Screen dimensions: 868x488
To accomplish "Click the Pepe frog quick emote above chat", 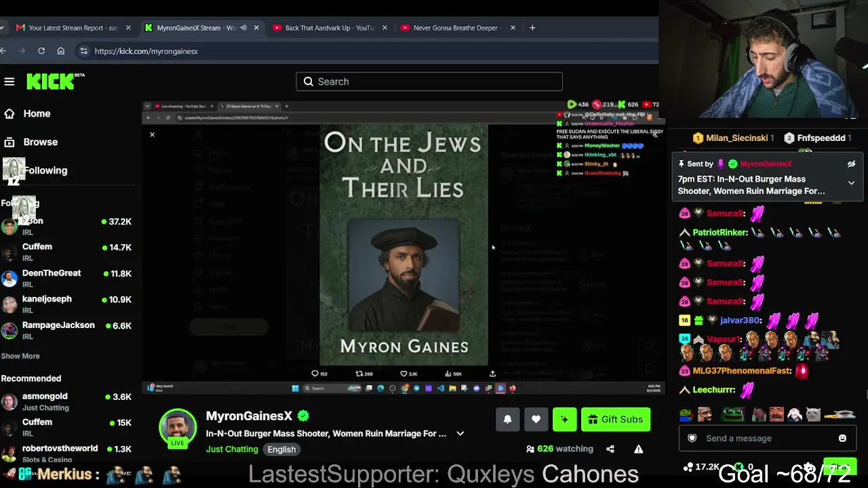I will coord(732,414).
